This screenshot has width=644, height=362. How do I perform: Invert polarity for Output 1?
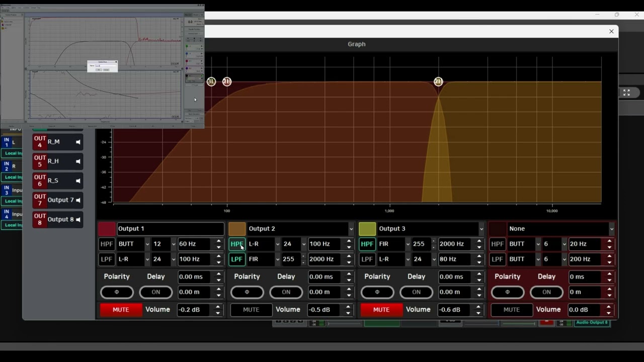tap(117, 292)
